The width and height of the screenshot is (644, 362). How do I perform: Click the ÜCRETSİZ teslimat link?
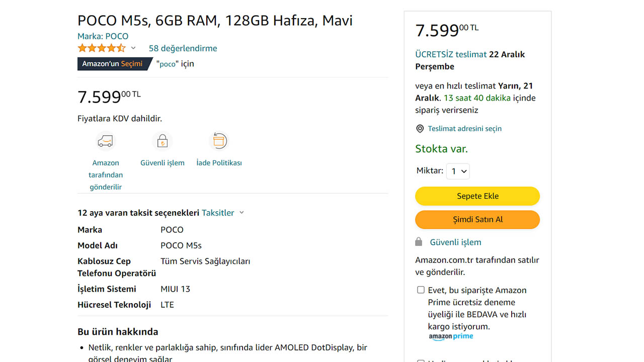(451, 54)
